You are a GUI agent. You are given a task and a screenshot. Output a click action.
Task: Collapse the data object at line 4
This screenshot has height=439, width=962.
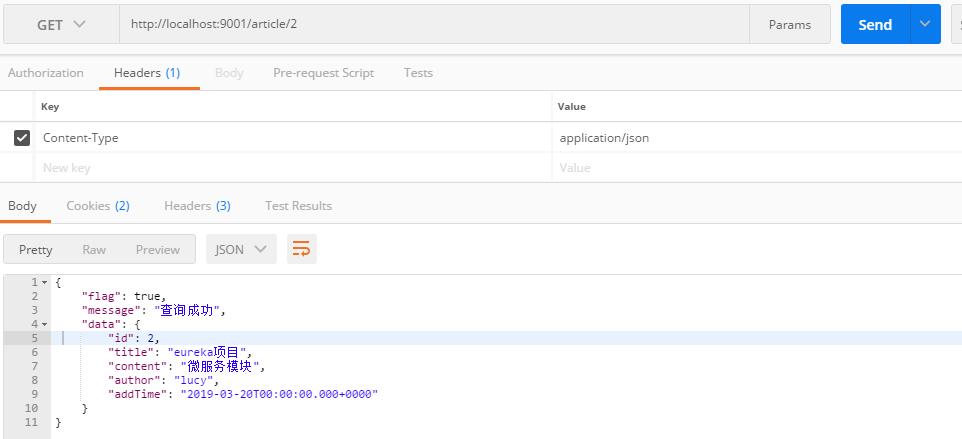tap(44, 325)
